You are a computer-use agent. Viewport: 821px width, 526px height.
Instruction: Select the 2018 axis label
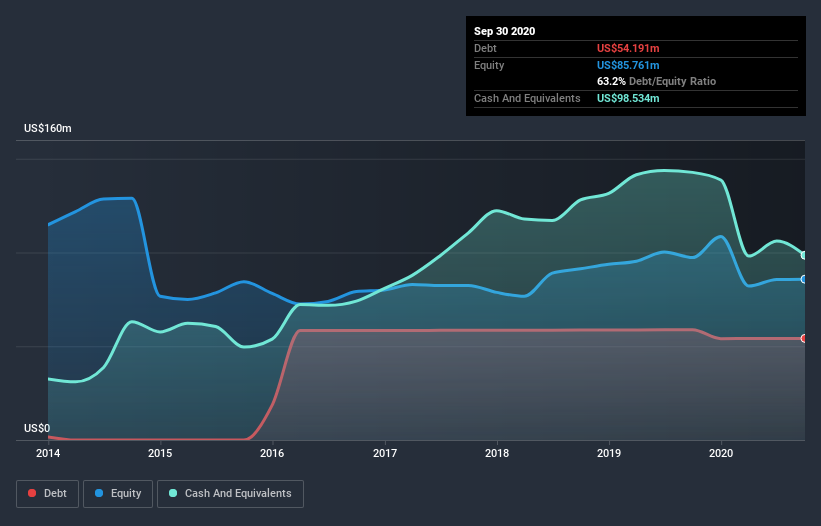[x=497, y=453]
